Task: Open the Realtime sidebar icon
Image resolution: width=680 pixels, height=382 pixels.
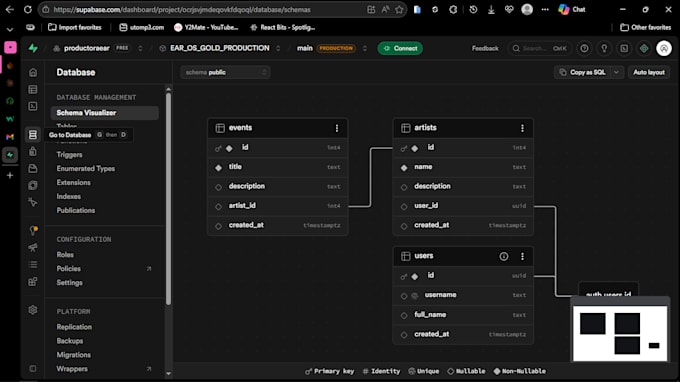Action: point(33,202)
